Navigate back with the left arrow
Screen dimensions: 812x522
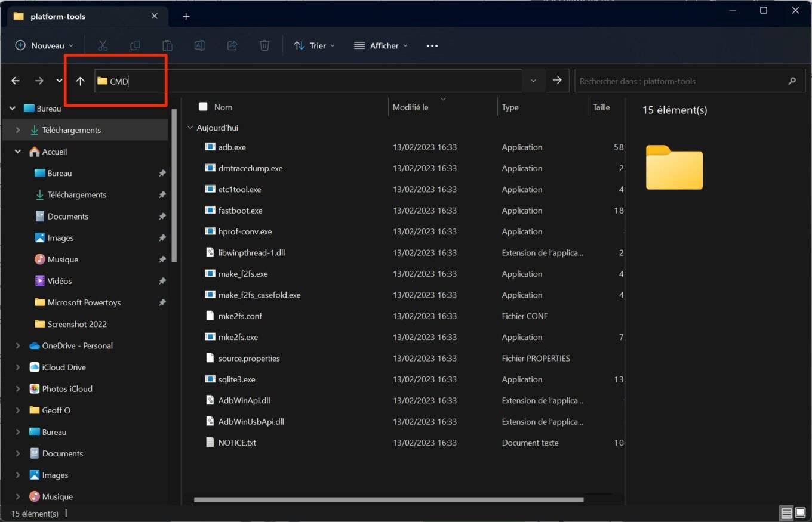[x=16, y=81]
